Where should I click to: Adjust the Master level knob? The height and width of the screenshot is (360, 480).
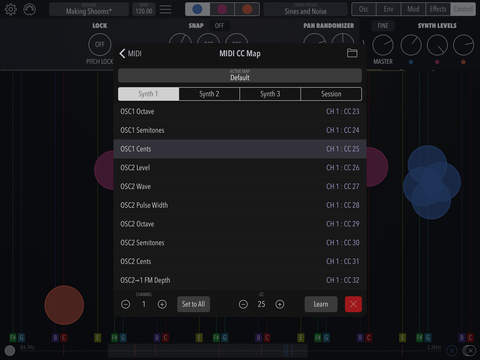click(383, 45)
